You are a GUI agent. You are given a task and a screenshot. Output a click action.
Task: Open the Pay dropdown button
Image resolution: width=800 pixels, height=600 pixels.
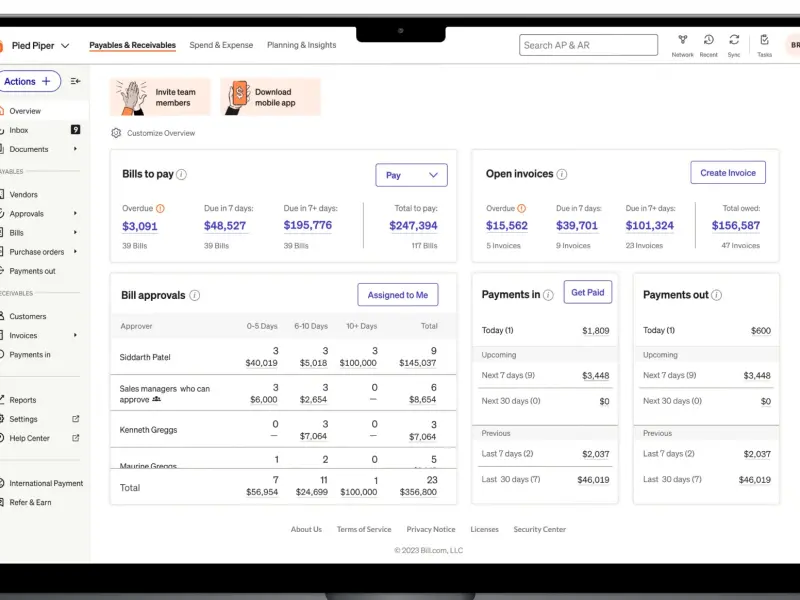(411, 175)
